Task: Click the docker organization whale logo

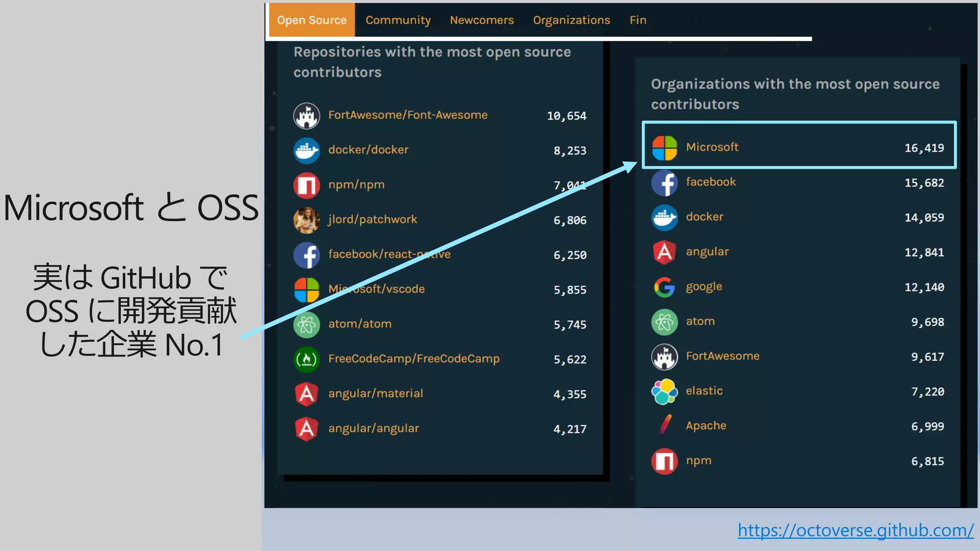Action: tap(665, 218)
